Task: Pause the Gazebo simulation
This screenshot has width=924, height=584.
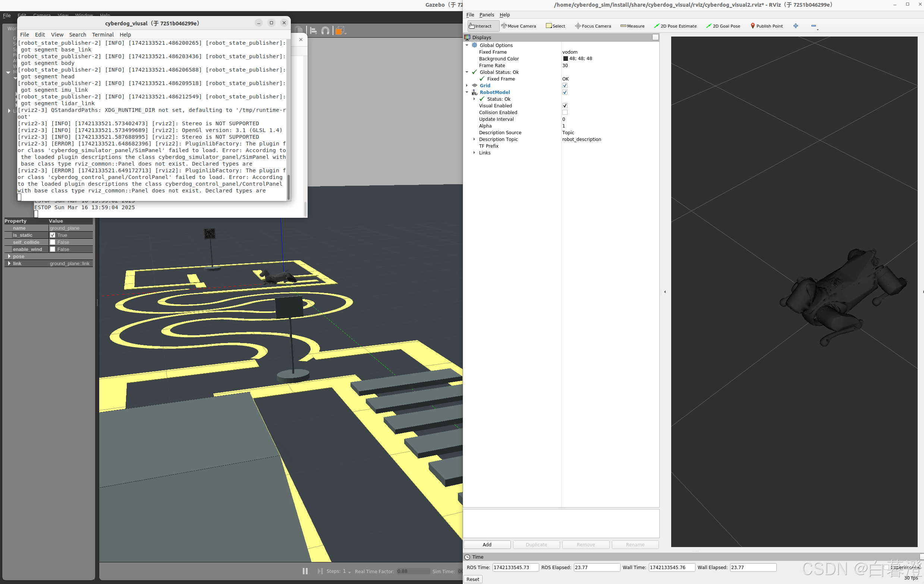Action: click(x=305, y=571)
